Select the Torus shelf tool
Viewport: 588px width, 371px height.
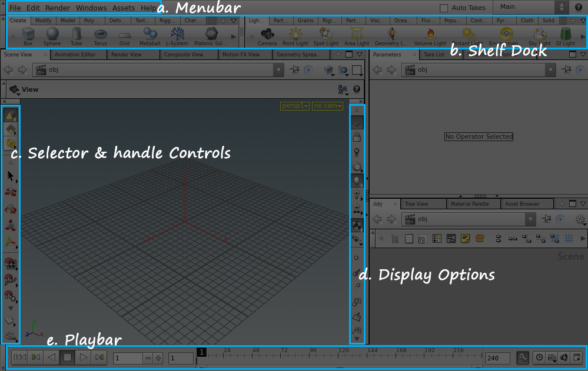(101, 36)
